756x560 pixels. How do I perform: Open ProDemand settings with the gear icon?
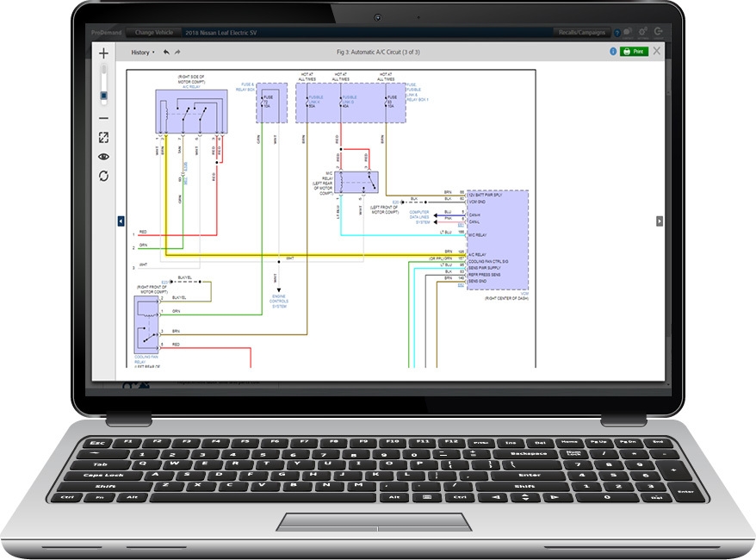coord(642,33)
